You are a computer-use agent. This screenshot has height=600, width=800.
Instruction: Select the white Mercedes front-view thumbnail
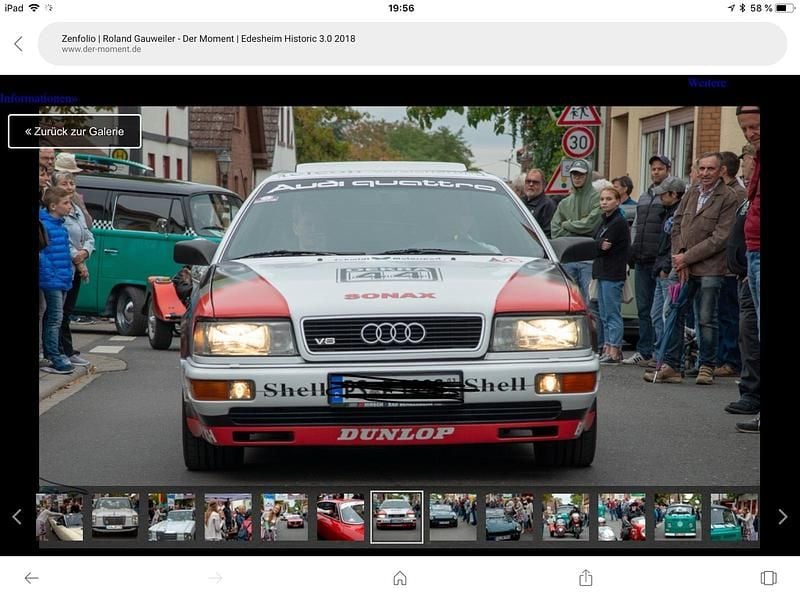(x=115, y=517)
